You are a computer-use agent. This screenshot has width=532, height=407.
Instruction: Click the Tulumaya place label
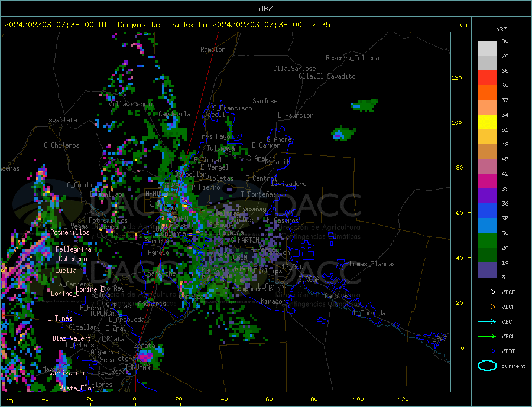point(221,148)
